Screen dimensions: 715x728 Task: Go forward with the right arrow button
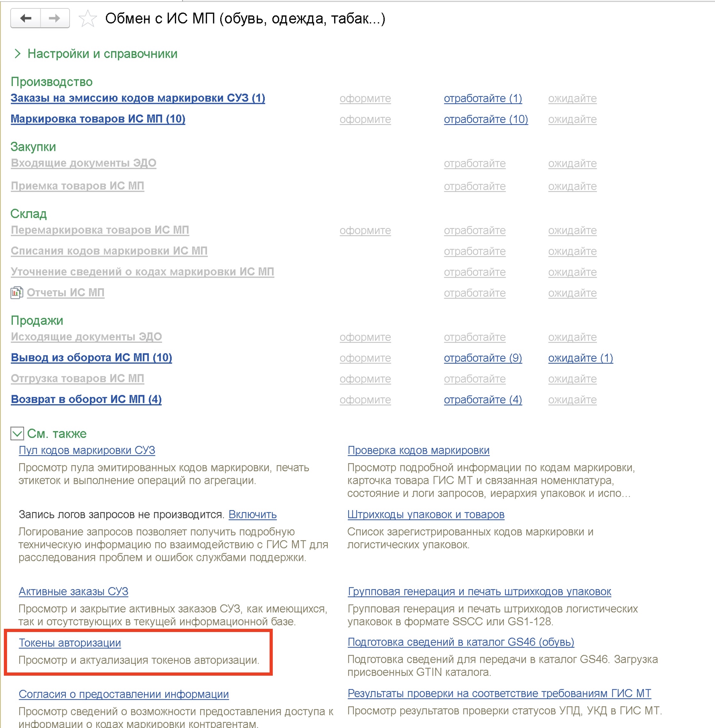pyautogui.click(x=55, y=18)
